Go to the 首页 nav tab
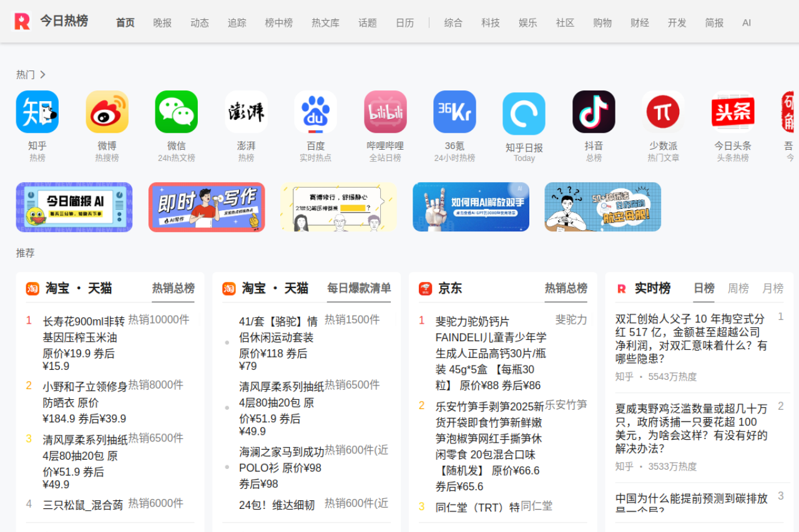 click(x=125, y=23)
